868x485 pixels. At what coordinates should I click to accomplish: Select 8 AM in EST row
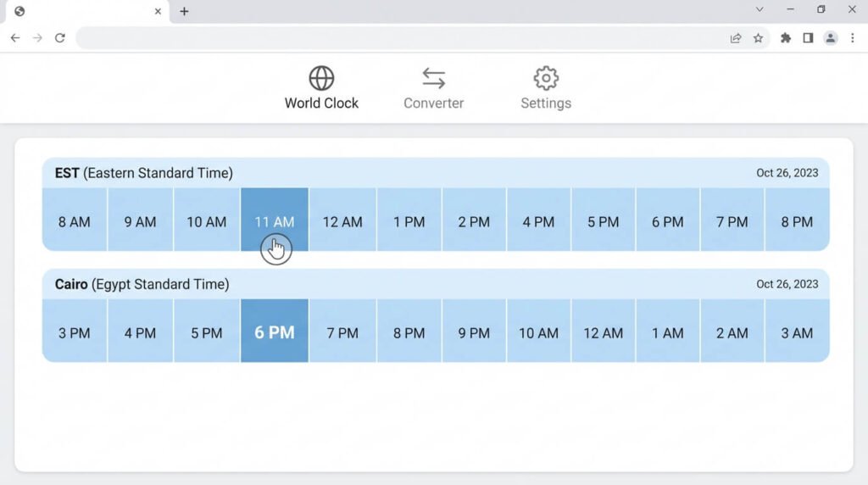point(75,220)
